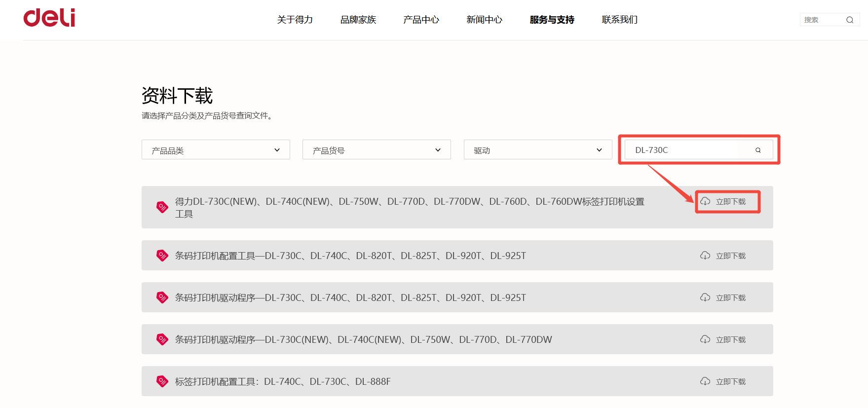868x408 pixels.
Task: Click text 请选择产品分类及产品货号查询文件。
Action: [208, 115]
